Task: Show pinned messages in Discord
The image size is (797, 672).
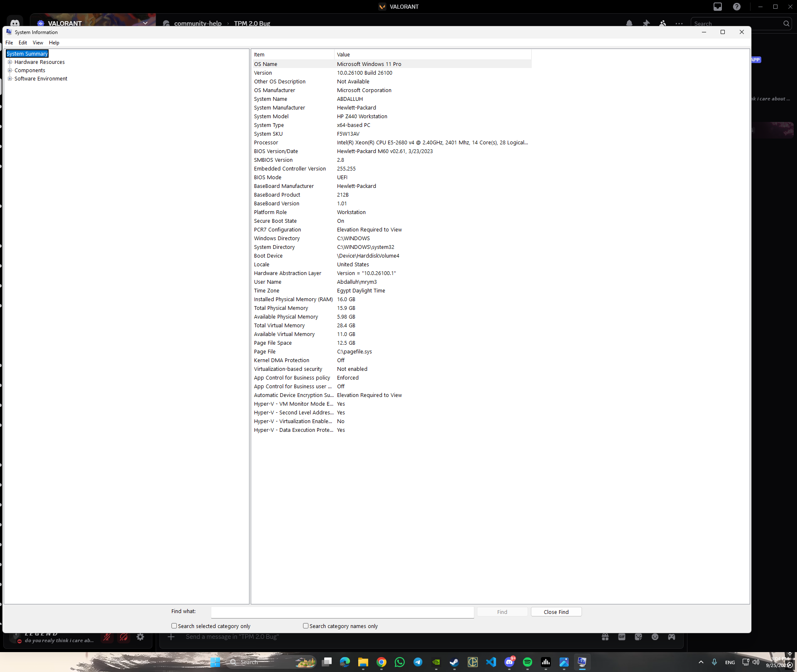Action: tap(646, 24)
